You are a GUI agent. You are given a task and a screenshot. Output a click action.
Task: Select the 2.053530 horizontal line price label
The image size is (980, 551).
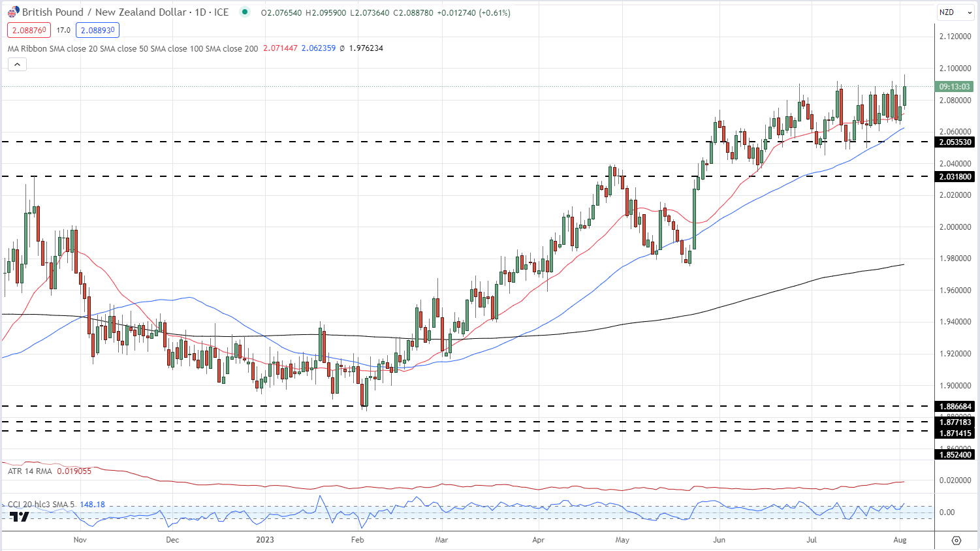click(955, 142)
